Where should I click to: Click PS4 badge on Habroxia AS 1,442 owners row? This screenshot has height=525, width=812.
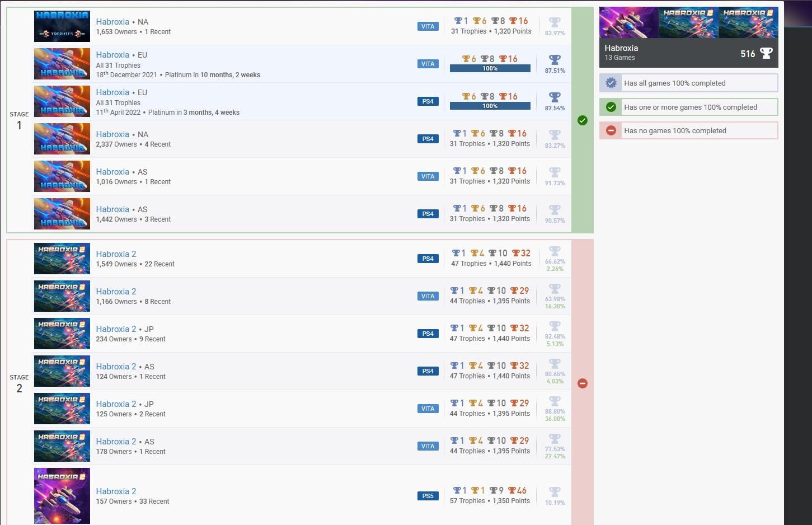[x=428, y=214]
